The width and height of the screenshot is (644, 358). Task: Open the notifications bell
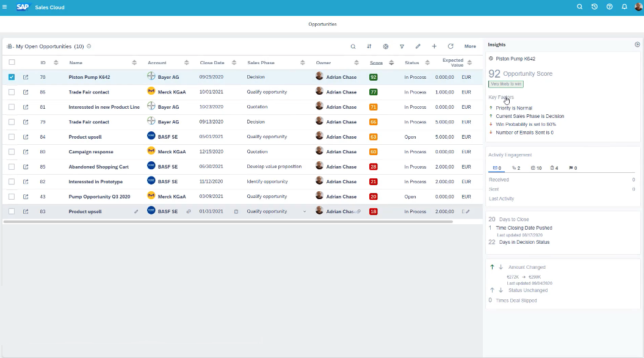pos(624,7)
